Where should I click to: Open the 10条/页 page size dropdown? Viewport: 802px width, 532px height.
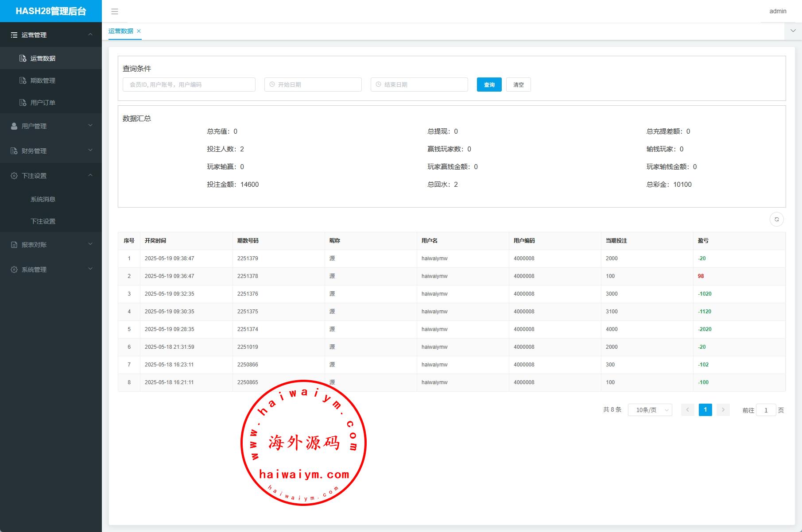(x=650, y=410)
